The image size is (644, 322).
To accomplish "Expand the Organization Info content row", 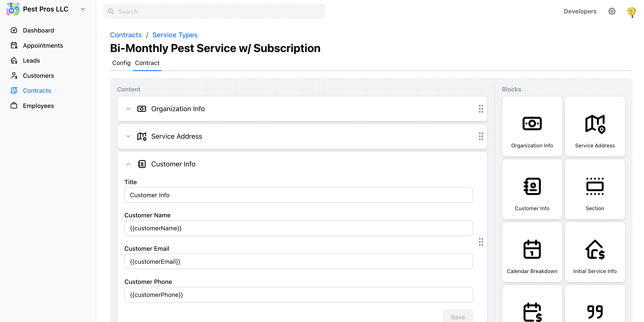I will 128,109.
